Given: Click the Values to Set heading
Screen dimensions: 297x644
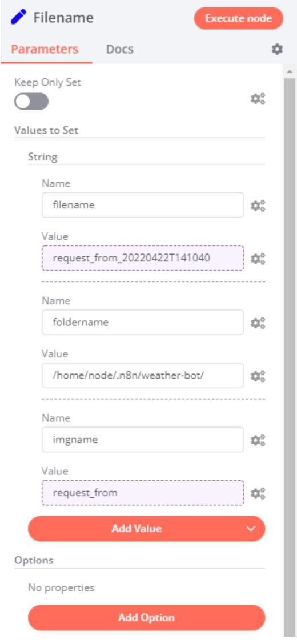Looking at the screenshot, I should click(x=46, y=131).
